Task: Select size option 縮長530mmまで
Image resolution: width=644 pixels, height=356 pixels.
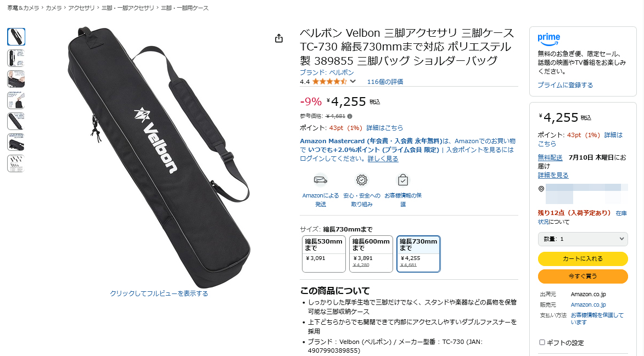Action: [323, 254]
